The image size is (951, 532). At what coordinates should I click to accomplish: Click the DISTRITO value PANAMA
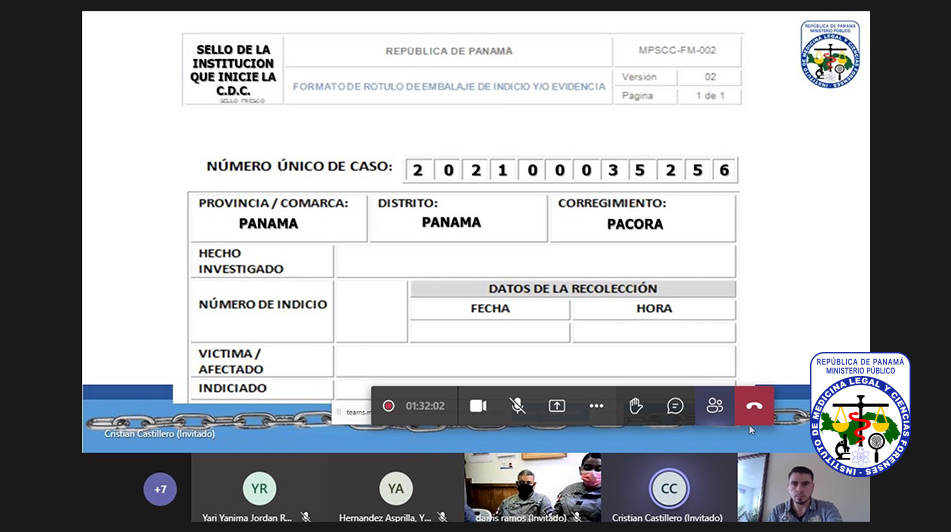(x=451, y=223)
